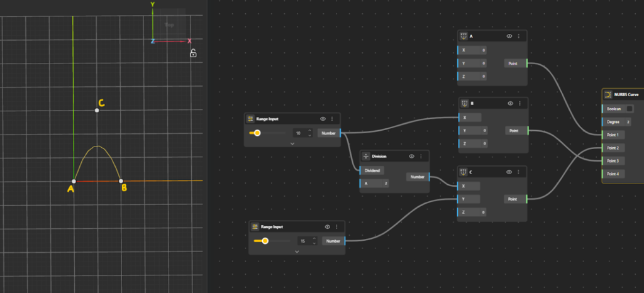Viewport: 644px width, 293px height.
Task: Toggle visibility eye on the Division node
Action: click(x=411, y=156)
